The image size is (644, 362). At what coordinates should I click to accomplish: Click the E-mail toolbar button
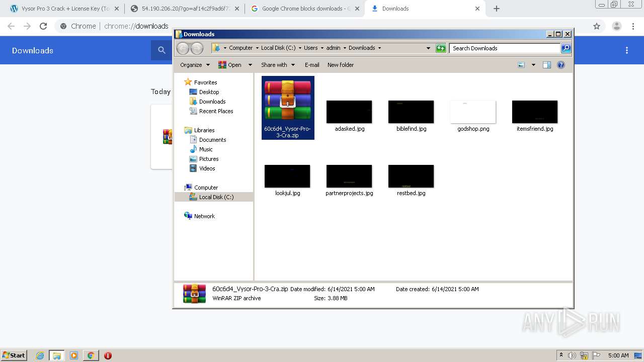click(312, 65)
